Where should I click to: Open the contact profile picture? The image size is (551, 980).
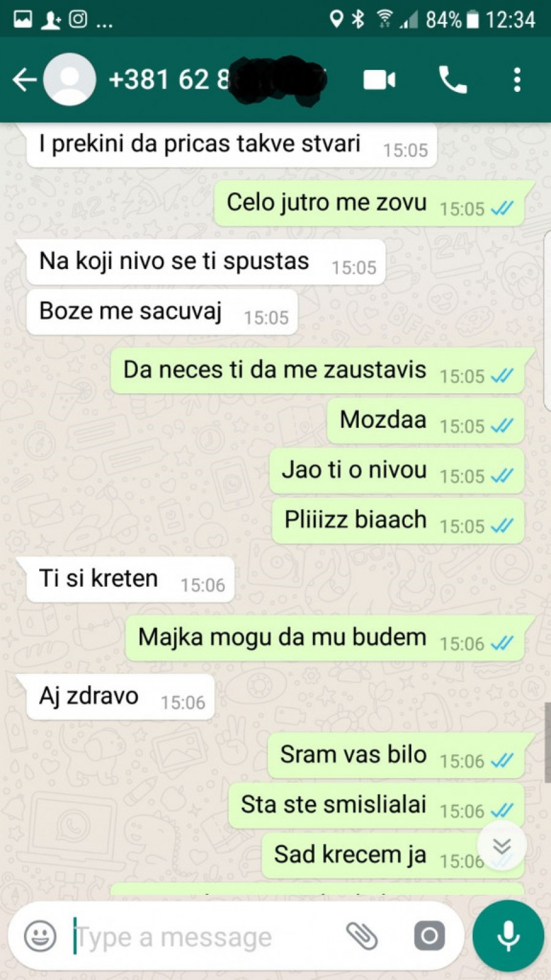pos(70,80)
